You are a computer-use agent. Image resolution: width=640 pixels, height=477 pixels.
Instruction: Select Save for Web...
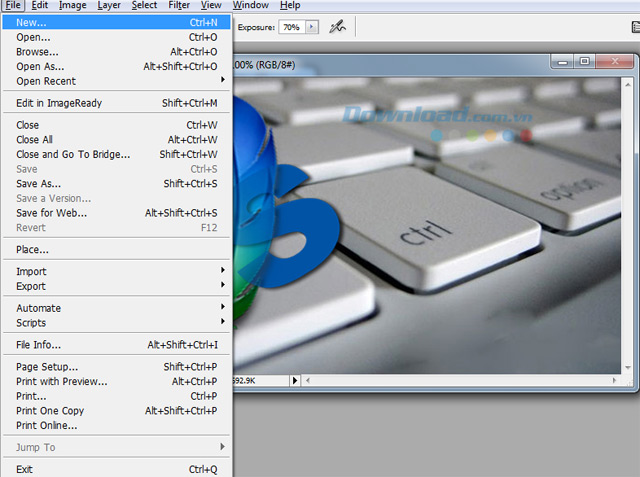coord(117,213)
